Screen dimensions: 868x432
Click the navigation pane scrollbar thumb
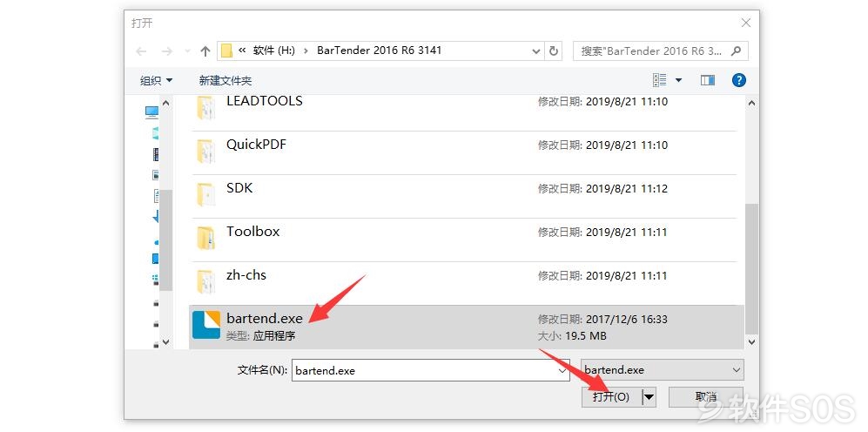(x=165, y=240)
